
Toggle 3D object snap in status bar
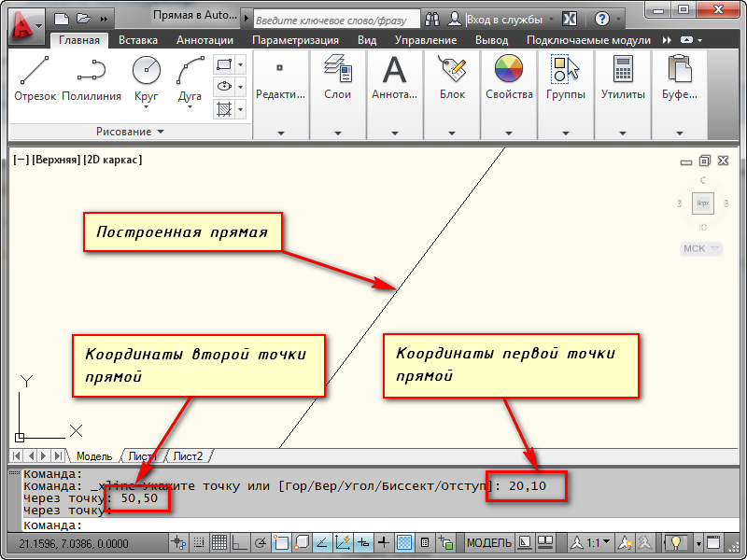[301, 542]
